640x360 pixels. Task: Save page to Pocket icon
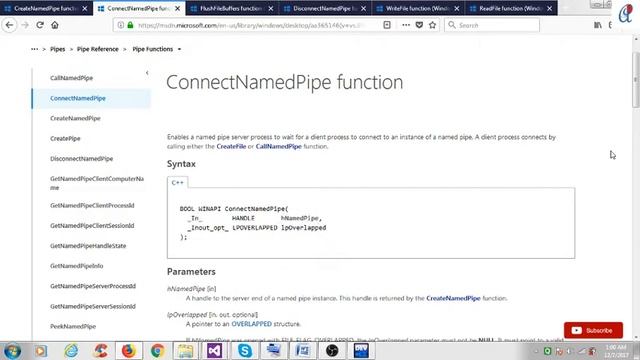pos(419,25)
